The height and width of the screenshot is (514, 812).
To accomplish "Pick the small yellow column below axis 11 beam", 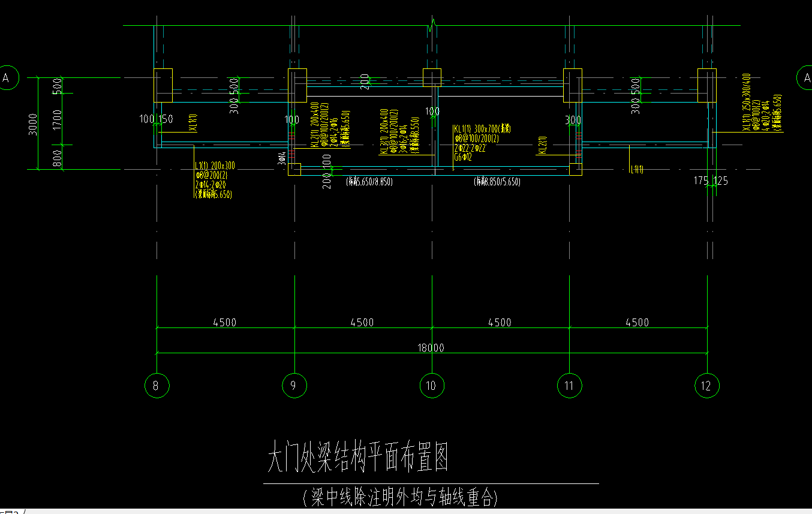I will click(x=576, y=169).
